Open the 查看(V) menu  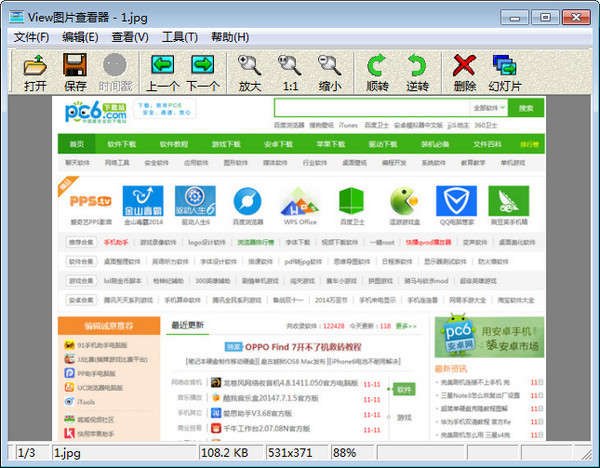(x=130, y=37)
